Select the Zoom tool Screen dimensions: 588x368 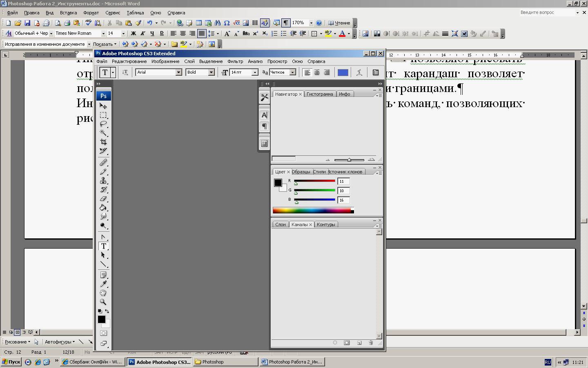[103, 302]
